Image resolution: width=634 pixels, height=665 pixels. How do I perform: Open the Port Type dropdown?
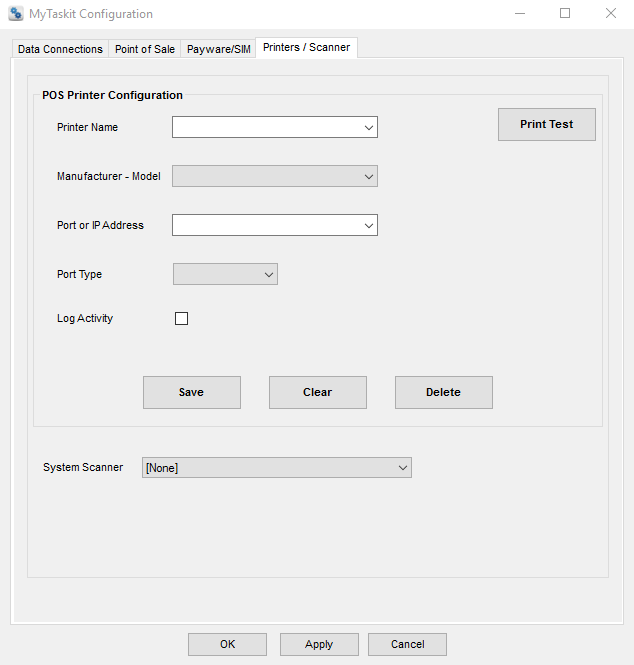coord(268,274)
